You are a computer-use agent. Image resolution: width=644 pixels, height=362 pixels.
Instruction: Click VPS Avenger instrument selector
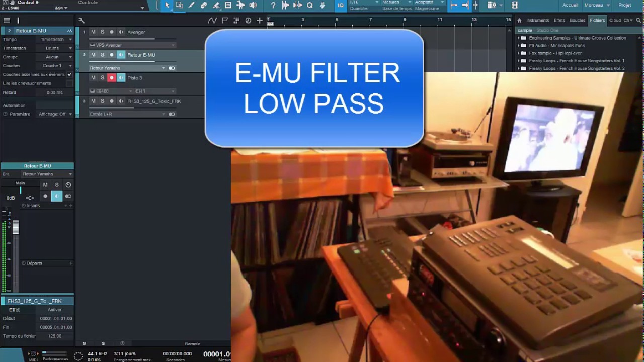pyautogui.click(x=132, y=45)
